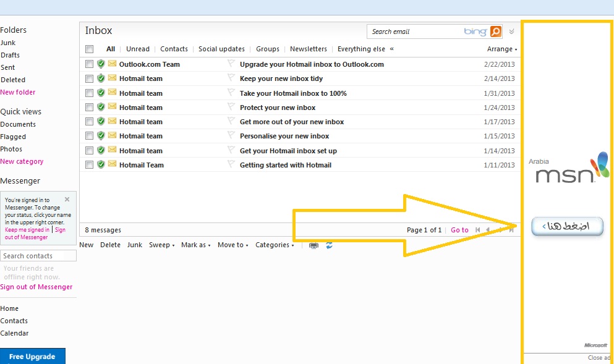Click the refresh icon in the toolbar
The height and width of the screenshot is (364, 614).
[330, 245]
